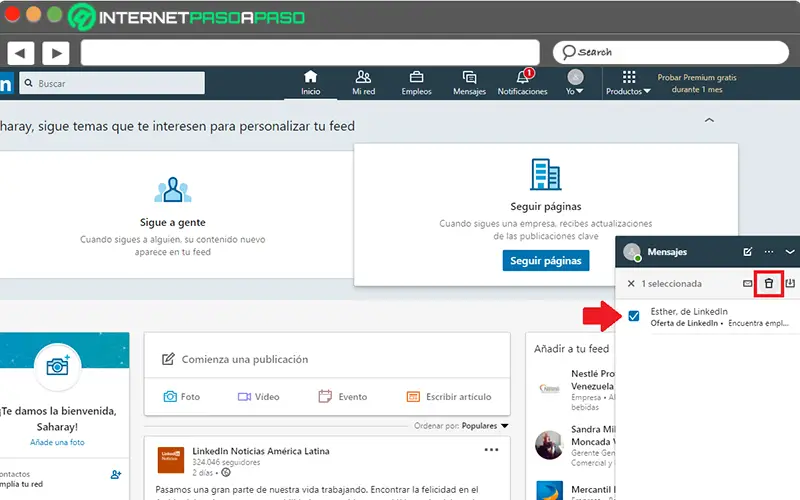
Task: Open LinkedIn Noticias América Latina page name
Action: tap(261, 451)
